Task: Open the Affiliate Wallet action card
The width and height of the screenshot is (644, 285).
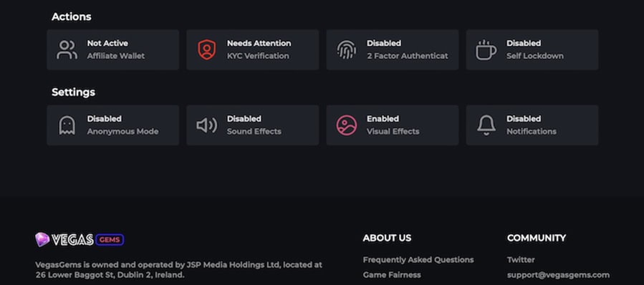Action: 113,49
